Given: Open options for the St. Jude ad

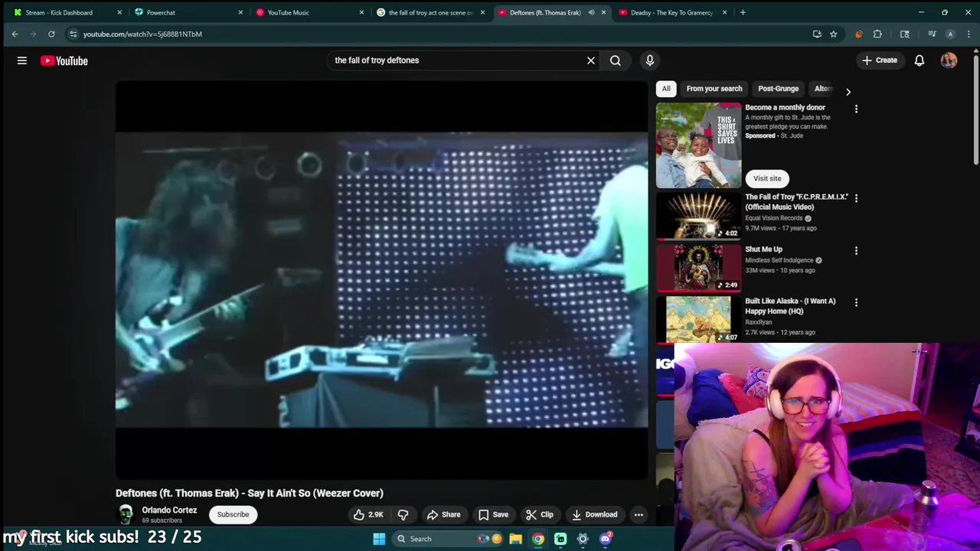Looking at the screenshot, I should click(x=856, y=109).
